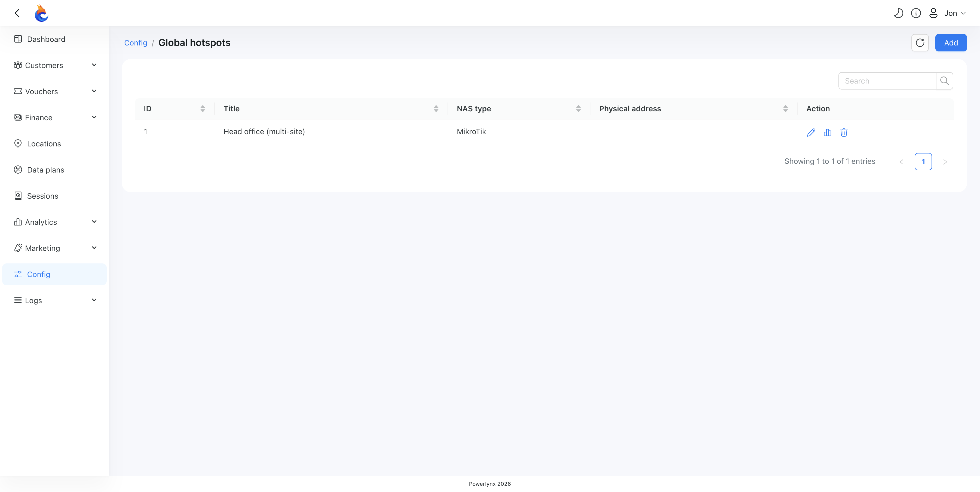
Task: Open statistics chart icon for Head office
Action: 827,132
